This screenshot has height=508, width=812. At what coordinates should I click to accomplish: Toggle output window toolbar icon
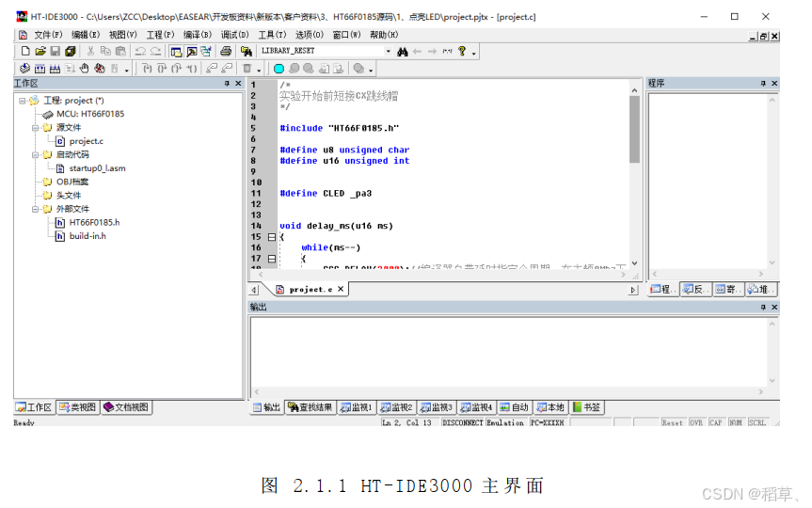click(191, 51)
